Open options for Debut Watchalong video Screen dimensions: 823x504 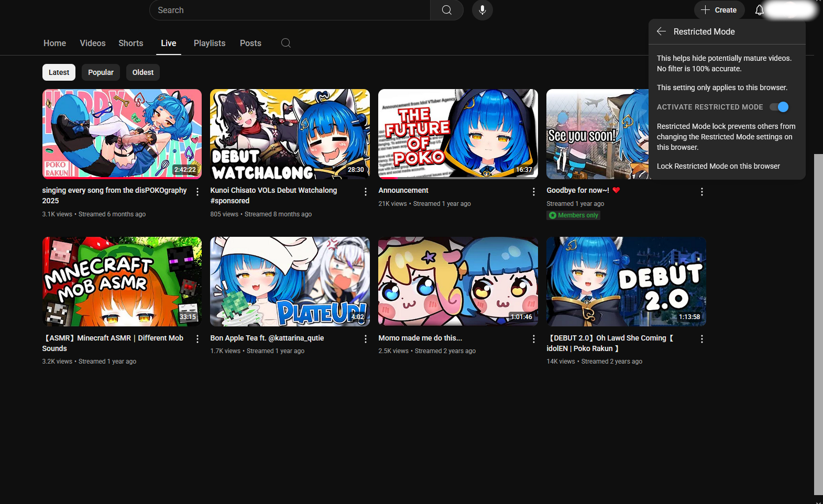tap(365, 192)
